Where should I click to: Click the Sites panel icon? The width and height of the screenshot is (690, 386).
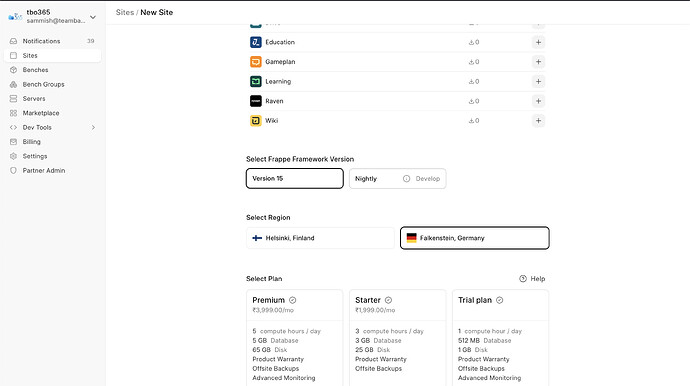(13, 55)
